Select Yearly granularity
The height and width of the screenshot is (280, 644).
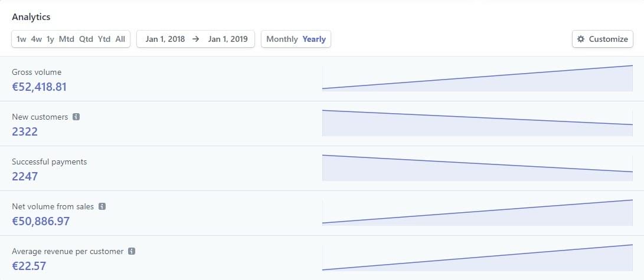coord(314,39)
